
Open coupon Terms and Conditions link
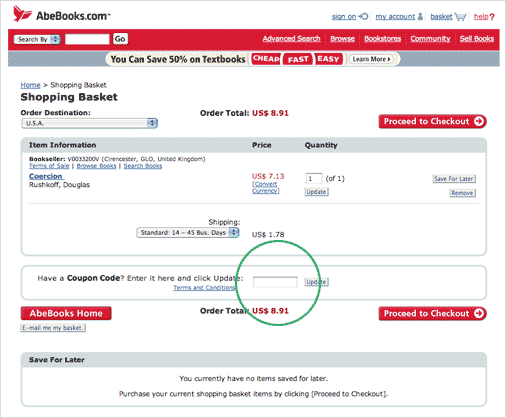[x=204, y=287]
